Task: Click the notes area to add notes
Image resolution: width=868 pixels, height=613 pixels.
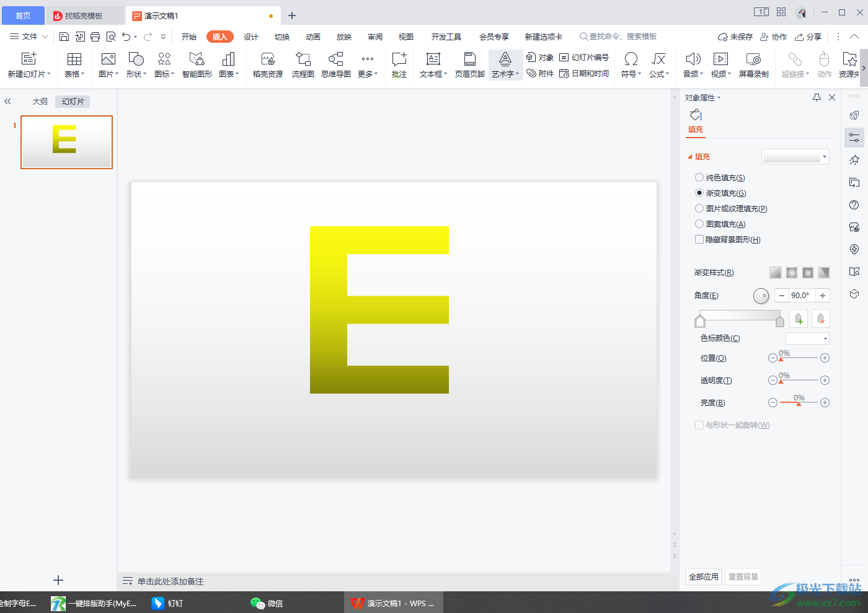Action: 170,581
